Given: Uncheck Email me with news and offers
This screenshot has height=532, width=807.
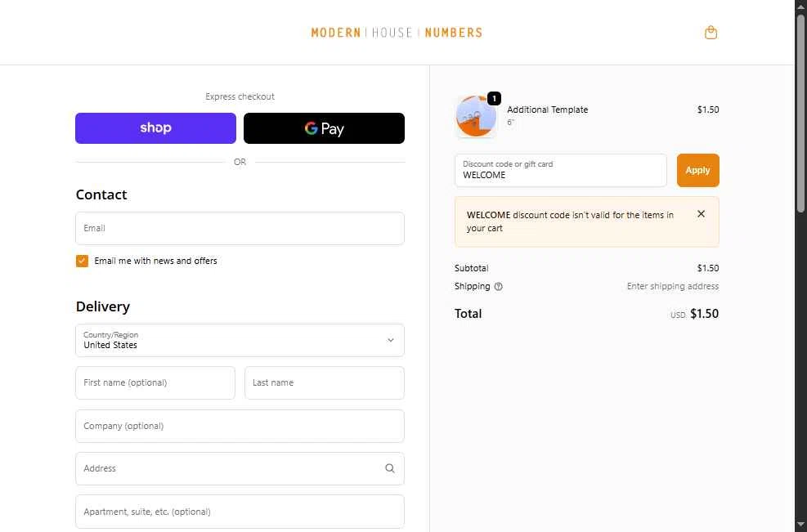Looking at the screenshot, I should pos(82,261).
